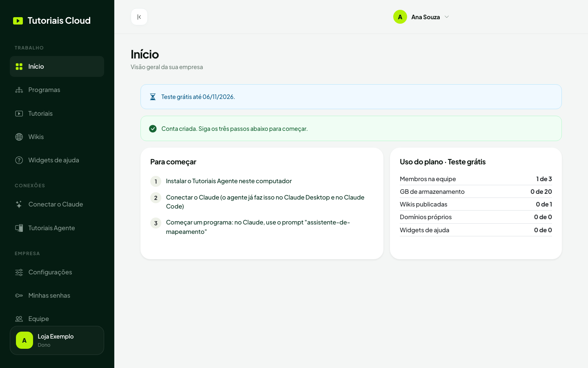Click the Tutoriais Cloud logo icon
The image size is (588, 368).
(18, 21)
